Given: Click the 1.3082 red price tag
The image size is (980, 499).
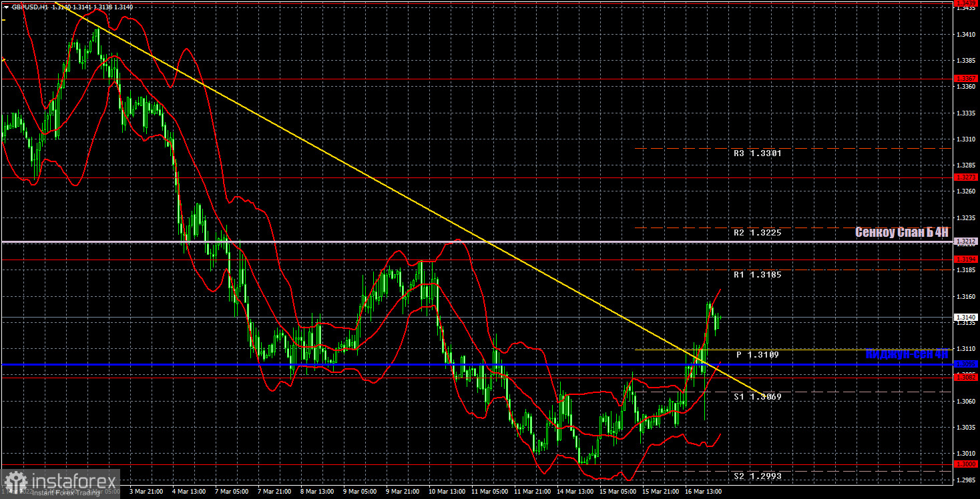Looking at the screenshot, I should click(x=967, y=377).
